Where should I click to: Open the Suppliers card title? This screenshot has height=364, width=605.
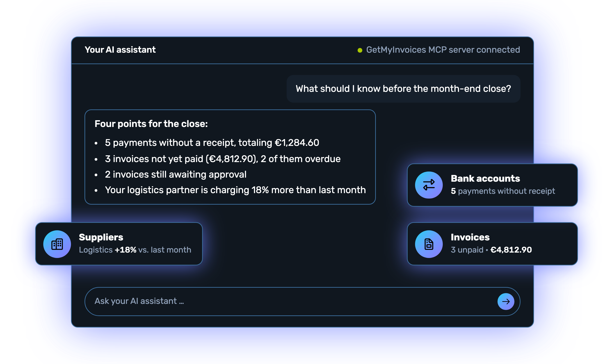(101, 237)
